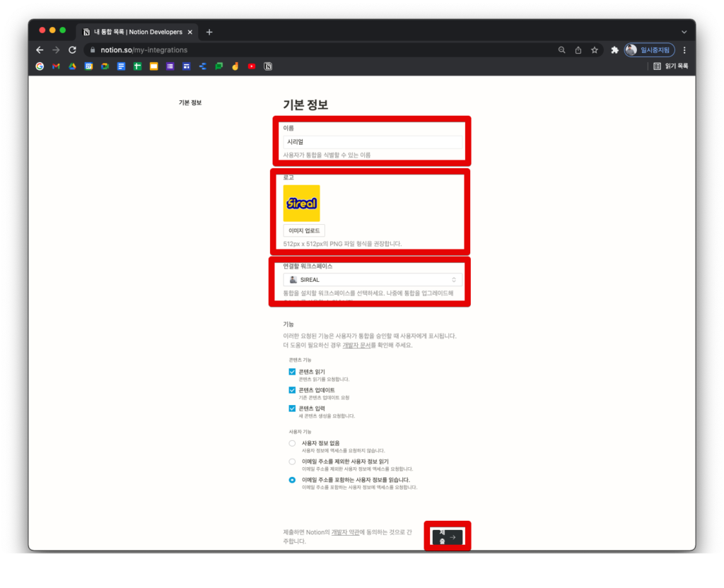Uncheck the 콘텐츠 읽기 checkbox
The width and height of the screenshot is (724, 588).
(292, 372)
